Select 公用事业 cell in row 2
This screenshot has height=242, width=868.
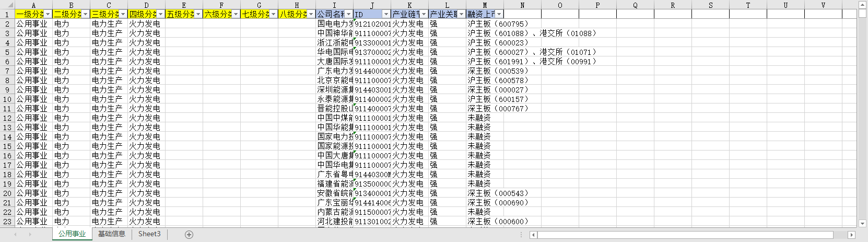[33, 24]
